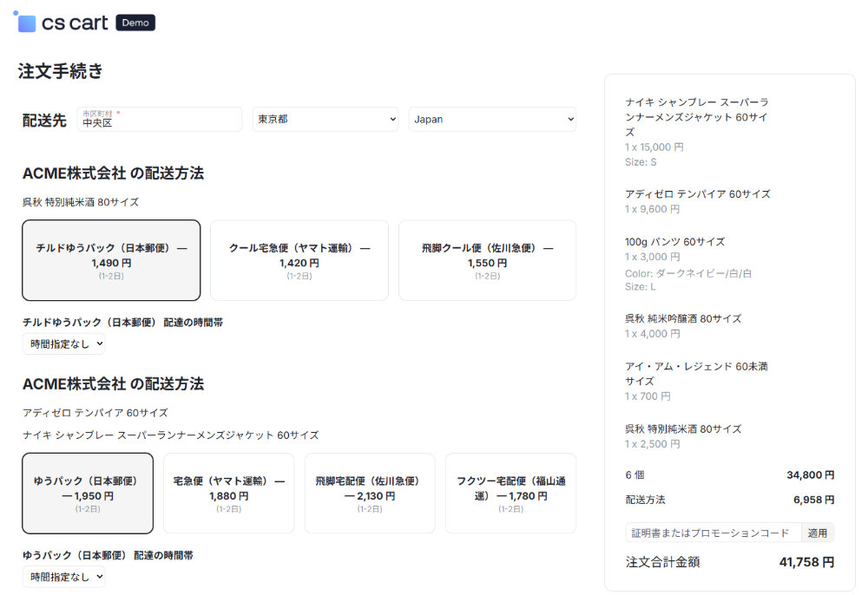Click the CS Cart logo icon
The height and width of the screenshot is (595, 868).
[27, 23]
